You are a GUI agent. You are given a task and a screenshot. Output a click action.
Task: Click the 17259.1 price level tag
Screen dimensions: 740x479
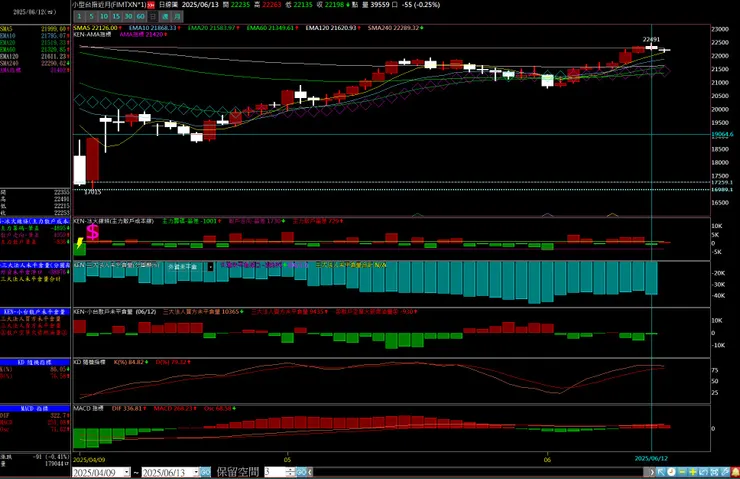(722, 182)
